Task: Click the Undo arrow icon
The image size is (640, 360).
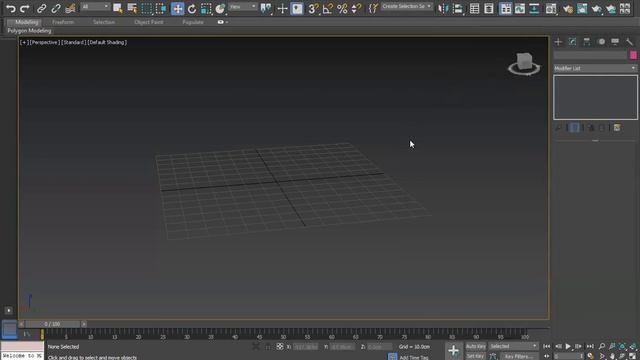Action: tap(11, 8)
